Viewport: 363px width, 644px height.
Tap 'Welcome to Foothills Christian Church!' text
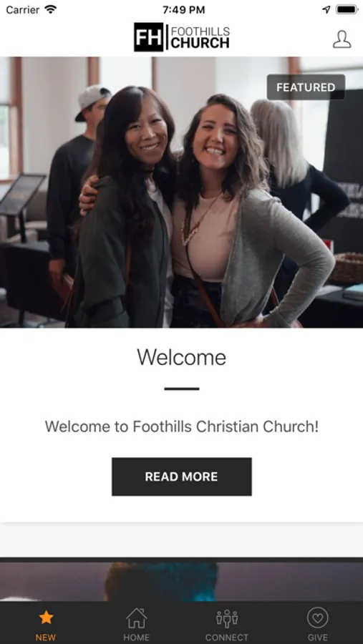click(x=182, y=426)
